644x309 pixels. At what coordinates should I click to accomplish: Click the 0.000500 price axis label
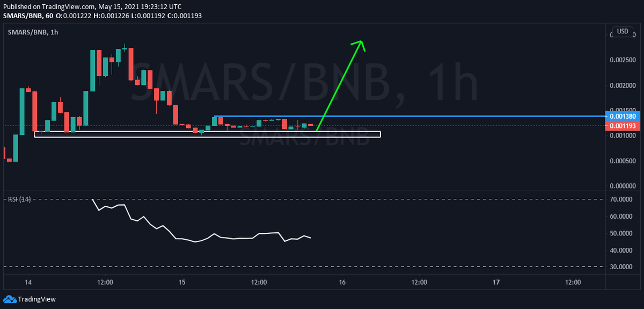[x=623, y=161]
